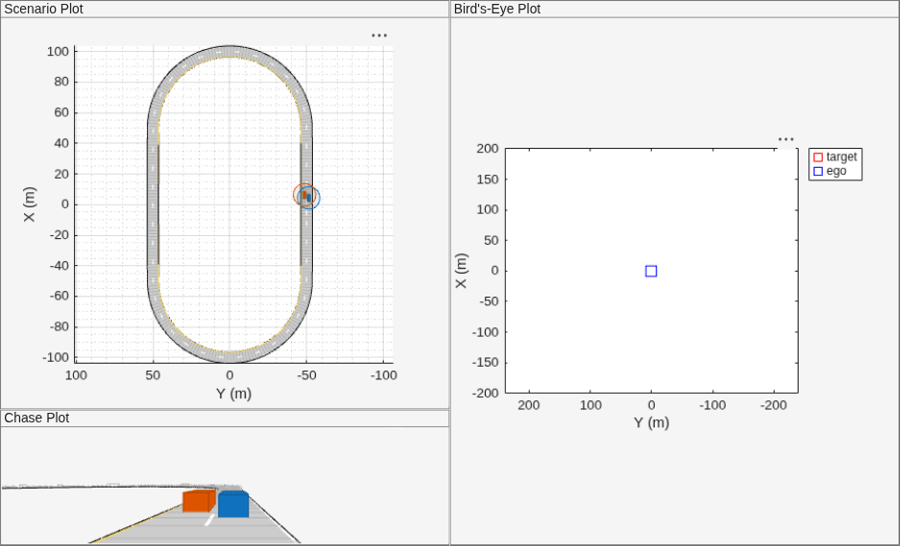Select the Chase Plot panel title
The width and height of the screenshot is (900, 546).
tap(37, 418)
